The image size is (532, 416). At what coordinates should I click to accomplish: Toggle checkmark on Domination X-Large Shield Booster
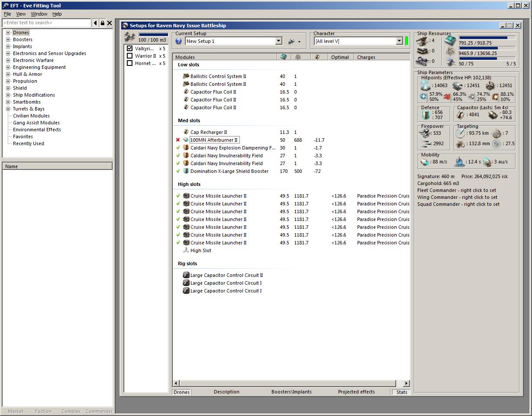(178, 171)
